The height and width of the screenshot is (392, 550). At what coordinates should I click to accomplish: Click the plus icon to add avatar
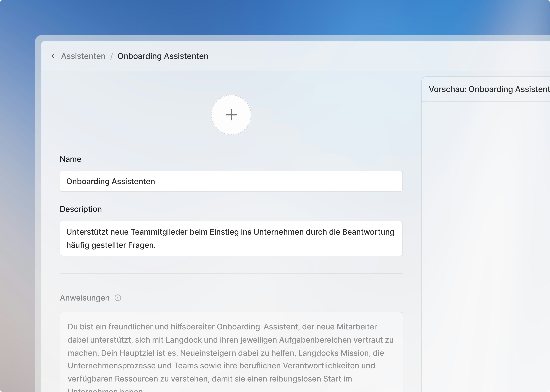(231, 115)
